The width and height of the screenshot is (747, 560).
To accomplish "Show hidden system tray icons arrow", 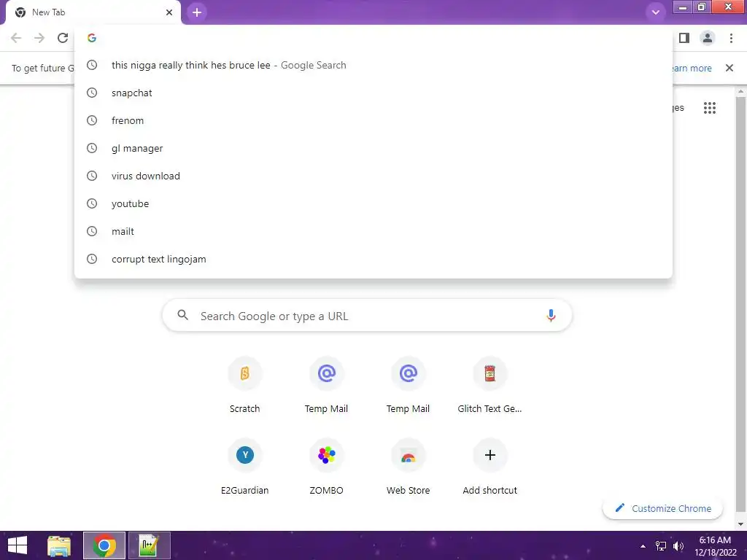I will (643, 546).
